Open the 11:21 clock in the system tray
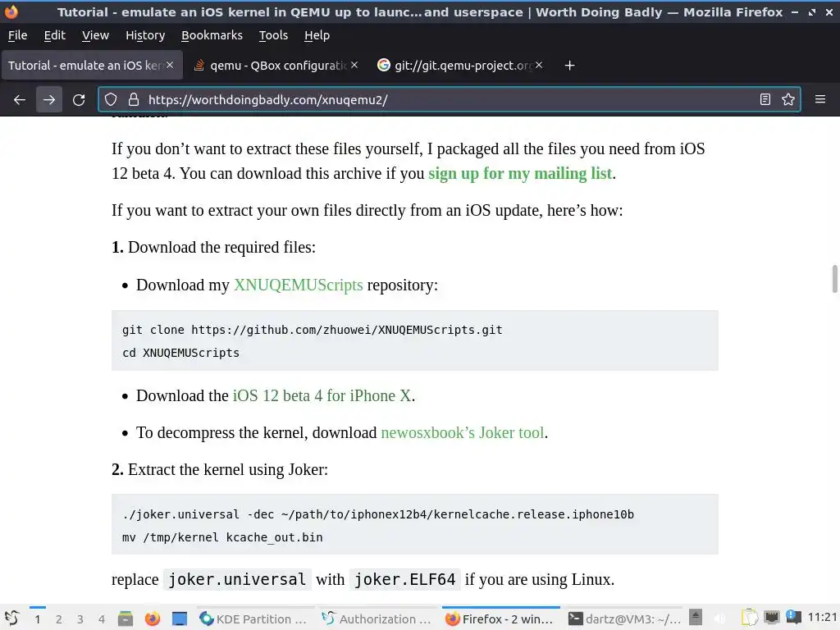840x630 pixels. point(822,618)
